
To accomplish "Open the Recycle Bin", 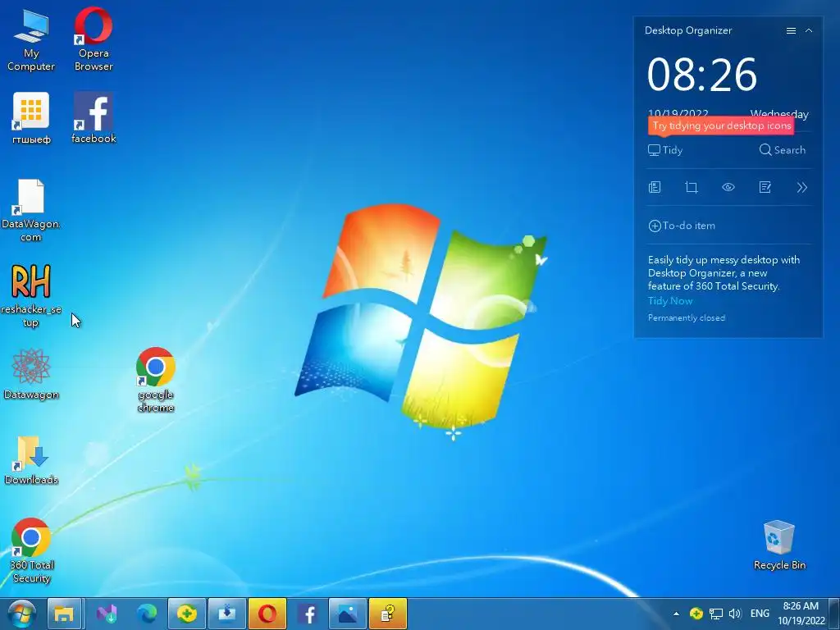I will point(779,545).
